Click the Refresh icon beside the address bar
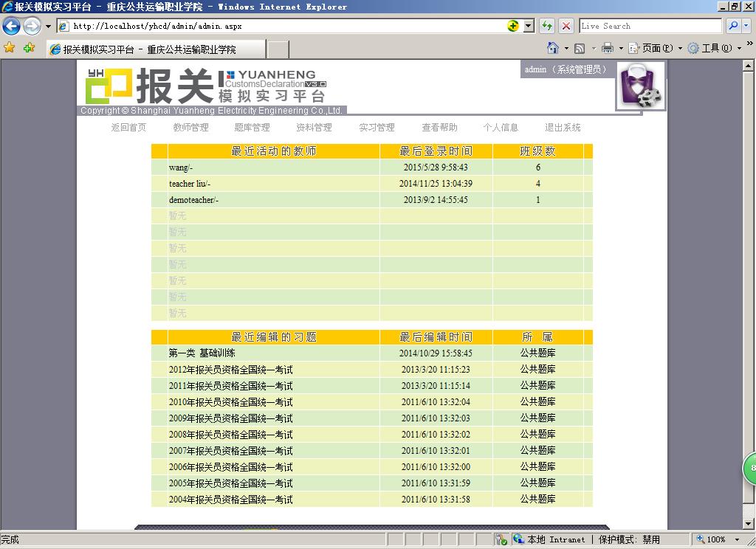Viewport: 756px width, 549px height. point(546,25)
